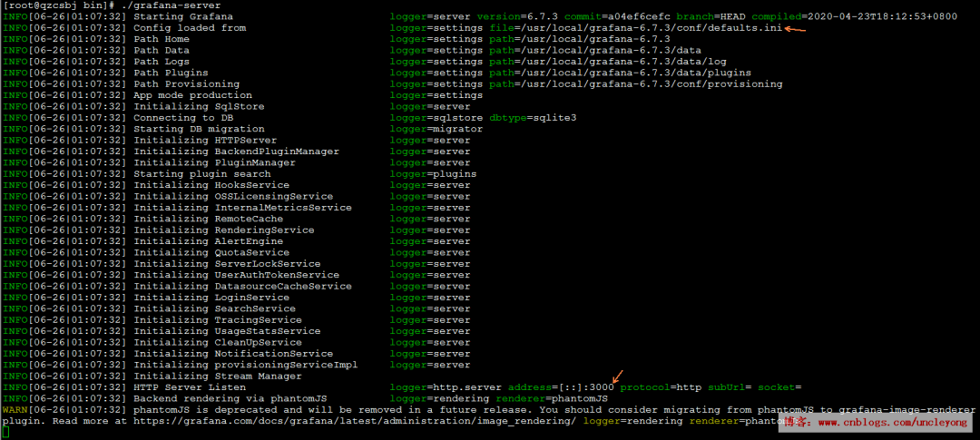Click 'Starting DB migration' message

click(199, 129)
